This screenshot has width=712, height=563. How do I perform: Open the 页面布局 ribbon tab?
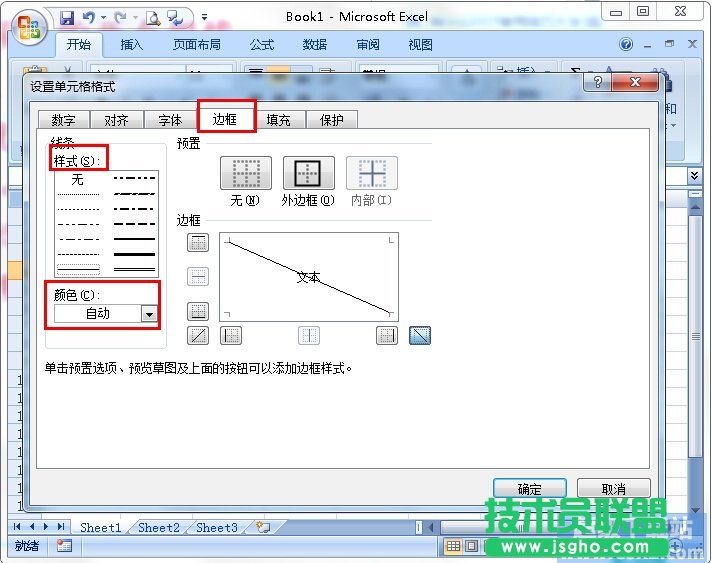[197, 44]
